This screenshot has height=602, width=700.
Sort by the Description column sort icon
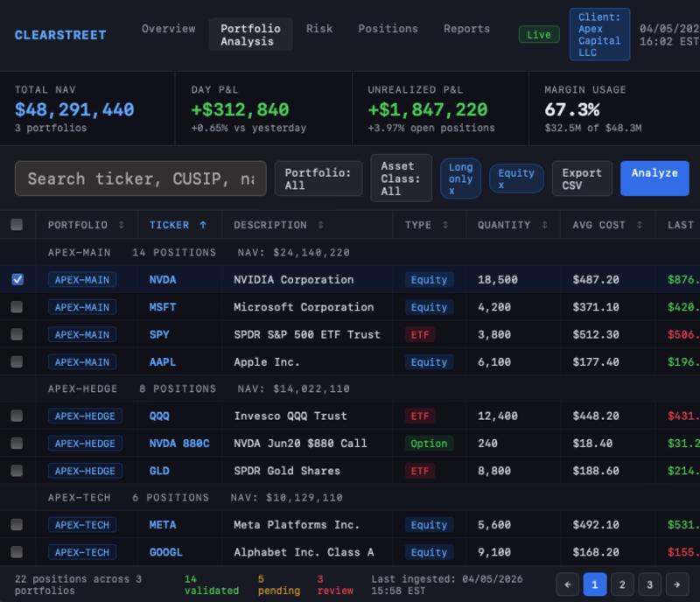(320, 225)
